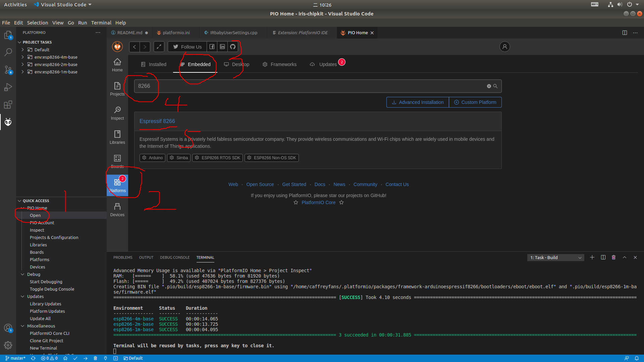Open the Boards icon in PIO sidebar
The width and height of the screenshot is (644, 362).
(x=117, y=161)
